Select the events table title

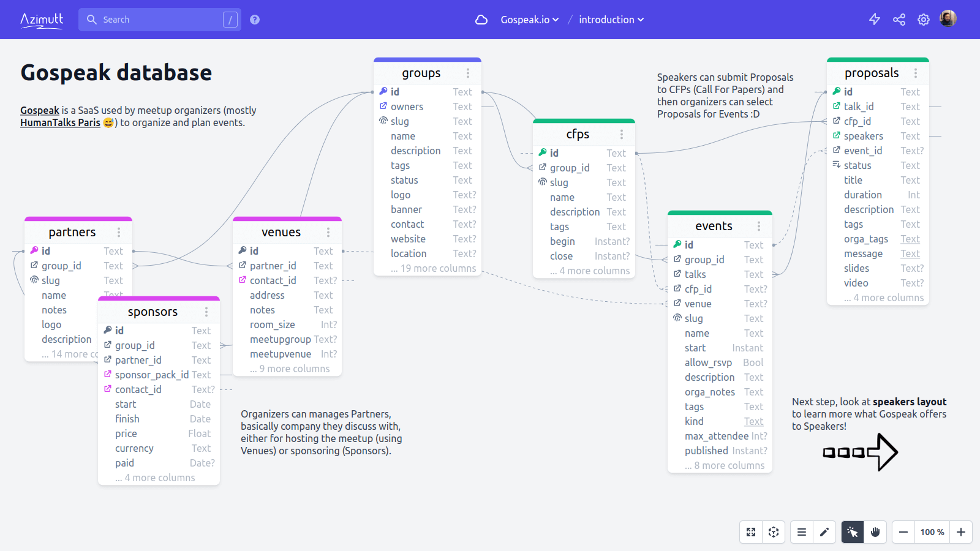[714, 226]
